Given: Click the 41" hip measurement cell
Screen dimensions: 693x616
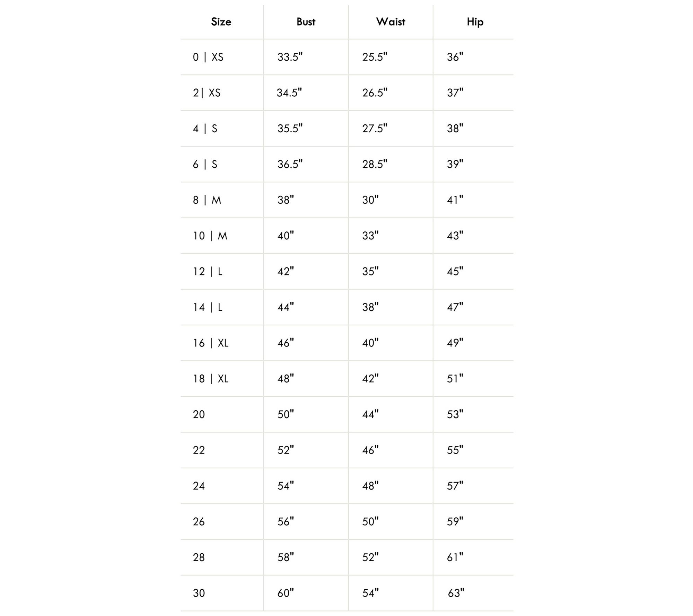Looking at the screenshot, I should (x=455, y=200).
